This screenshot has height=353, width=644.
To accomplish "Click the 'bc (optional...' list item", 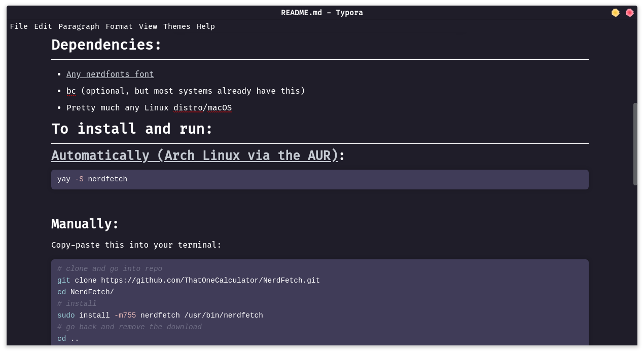I will [x=186, y=91].
